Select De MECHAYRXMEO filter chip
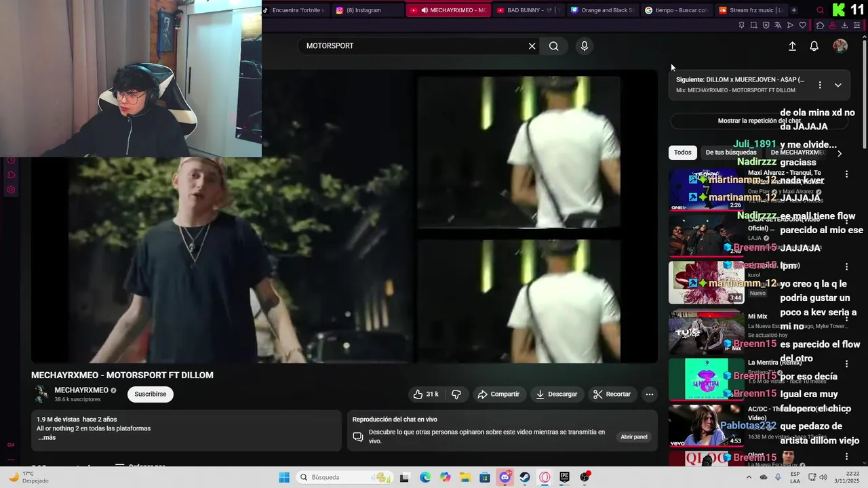 [x=797, y=152]
